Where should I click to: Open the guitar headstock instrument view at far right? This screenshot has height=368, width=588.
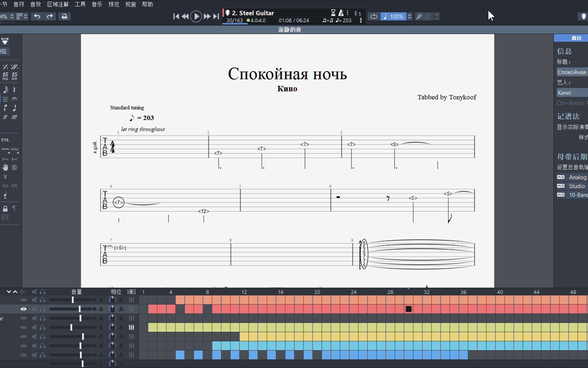pos(583,16)
